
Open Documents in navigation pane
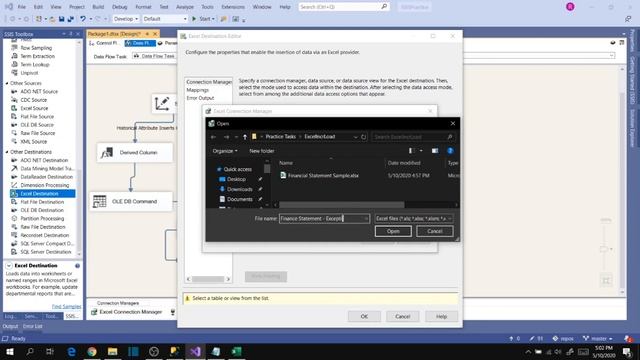coord(239,199)
